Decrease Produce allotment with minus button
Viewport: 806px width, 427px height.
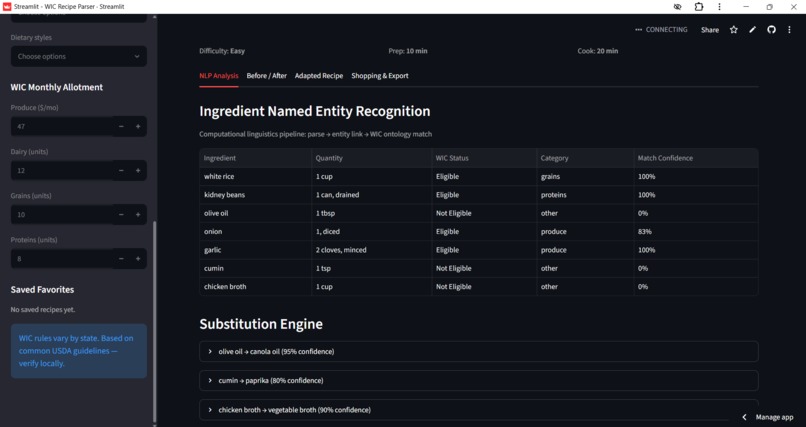[121, 126]
